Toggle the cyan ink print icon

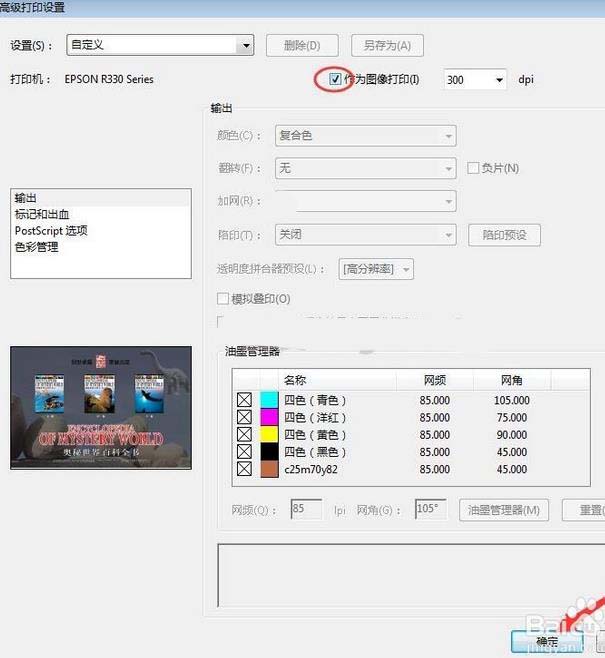pyautogui.click(x=244, y=400)
